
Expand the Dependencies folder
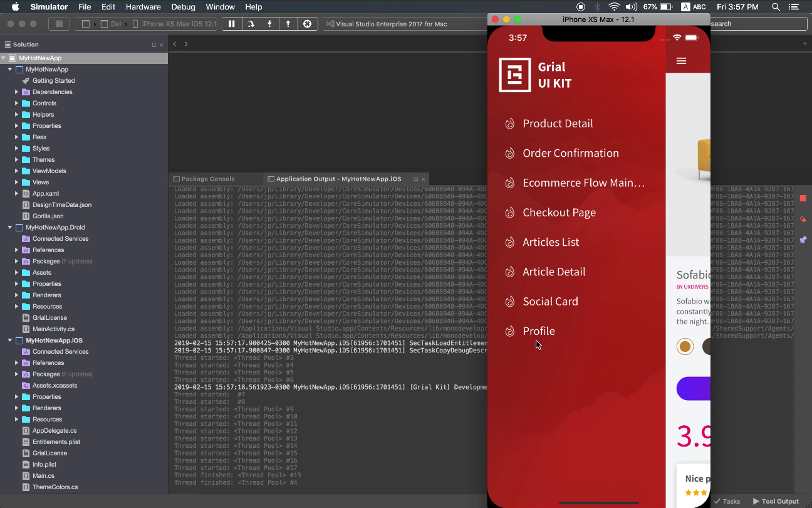pyautogui.click(x=17, y=92)
